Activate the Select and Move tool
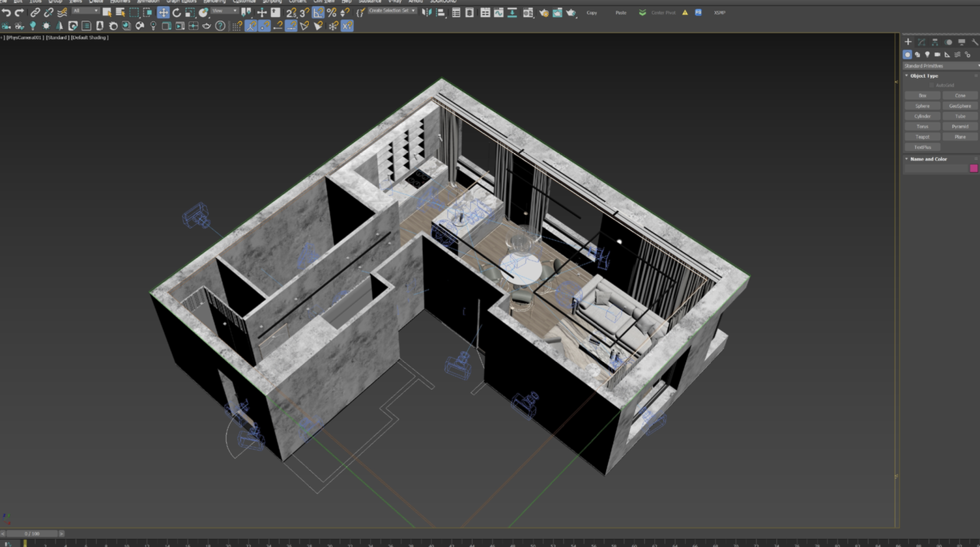The height and width of the screenshot is (547, 980). (x=163, y=12)
